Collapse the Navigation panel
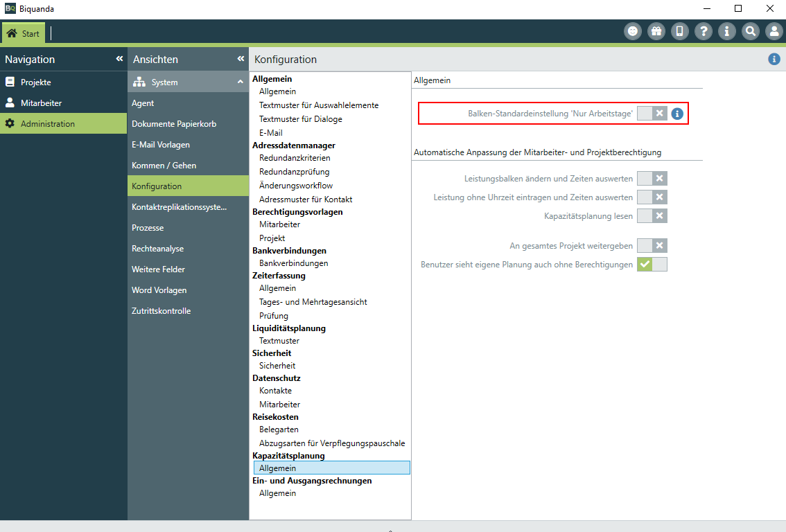This screenshot has width=786, height=532. point(119,59)
